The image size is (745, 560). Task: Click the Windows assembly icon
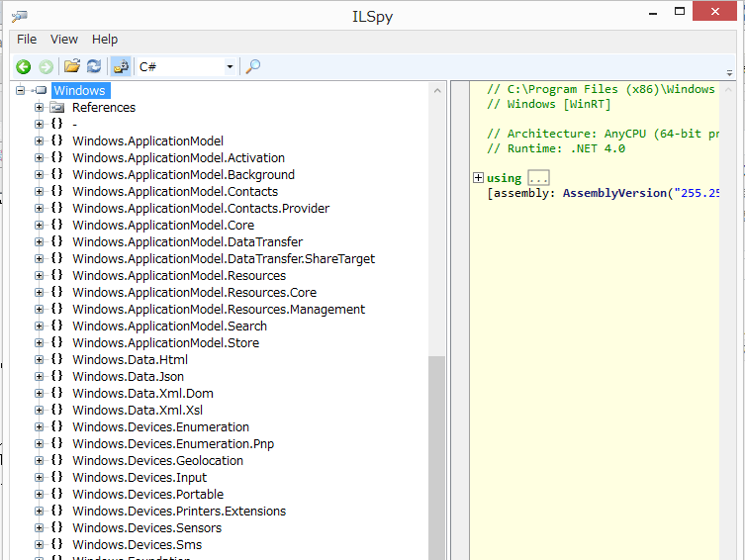pos(40,90)
